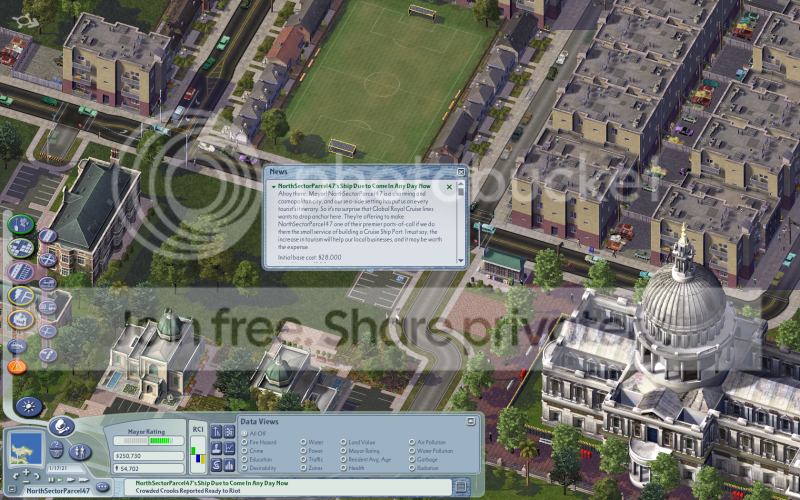Zoom in with the plus button
800x500 pixels.
[26, 472]
